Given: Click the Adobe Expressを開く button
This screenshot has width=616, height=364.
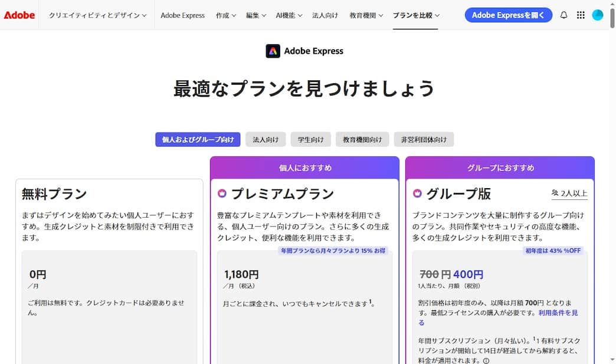Looking at the screenshot, I should (508, 15).
